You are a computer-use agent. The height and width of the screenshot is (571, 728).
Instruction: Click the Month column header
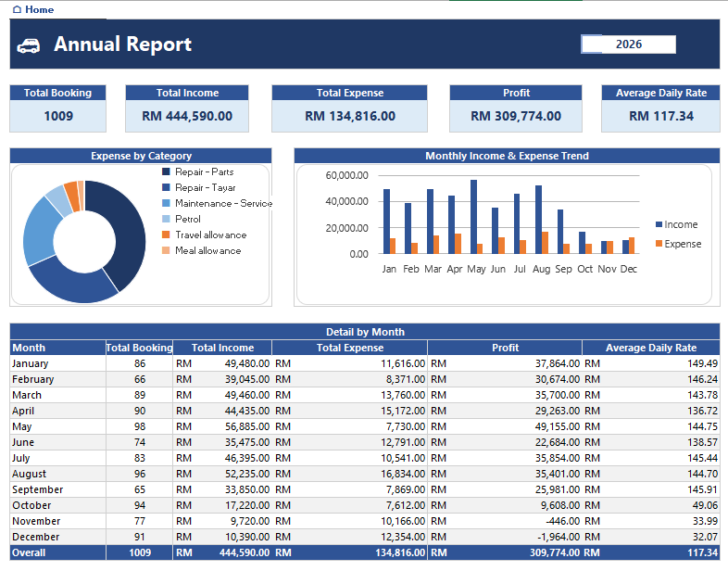[58, 348]
